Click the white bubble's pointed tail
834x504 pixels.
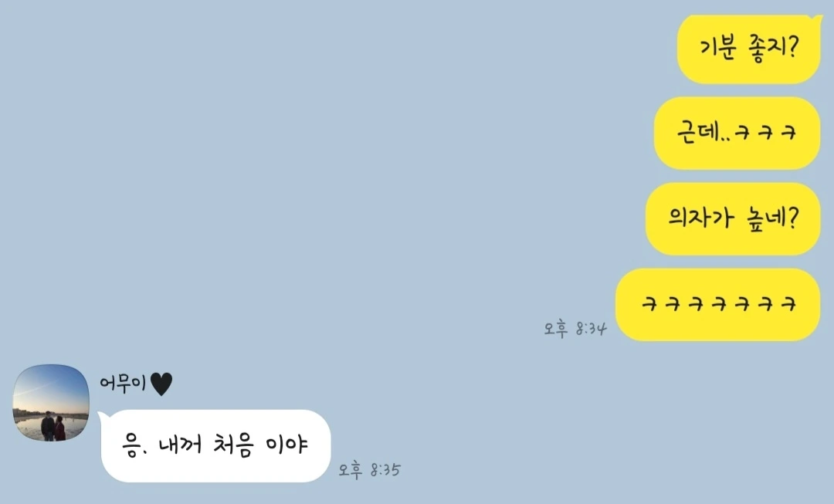click(103, 416)
